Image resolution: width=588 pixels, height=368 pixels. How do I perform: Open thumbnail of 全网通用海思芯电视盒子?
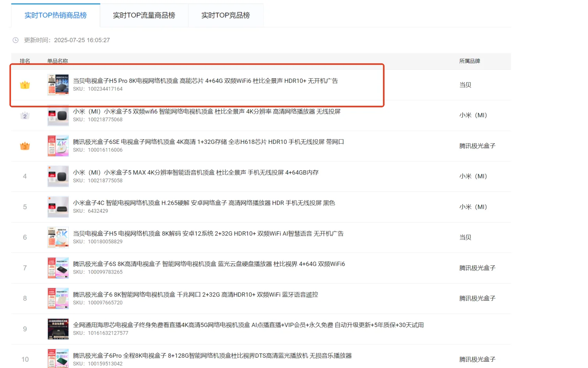(x=58, y=329)
